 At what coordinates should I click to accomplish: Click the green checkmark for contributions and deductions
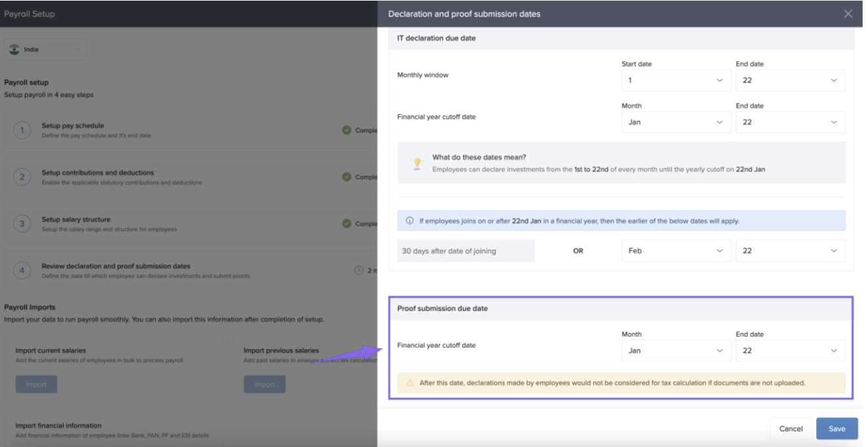[346, 177]
